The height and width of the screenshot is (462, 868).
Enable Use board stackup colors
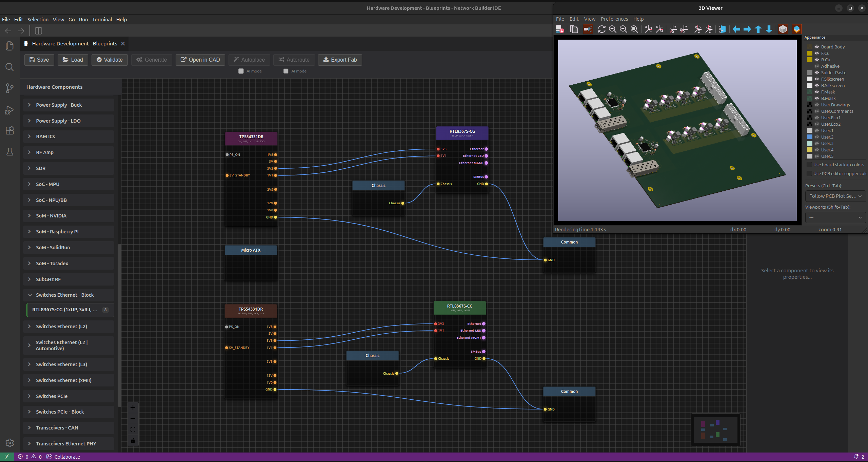pyautogui.click(x=809, y=165)
